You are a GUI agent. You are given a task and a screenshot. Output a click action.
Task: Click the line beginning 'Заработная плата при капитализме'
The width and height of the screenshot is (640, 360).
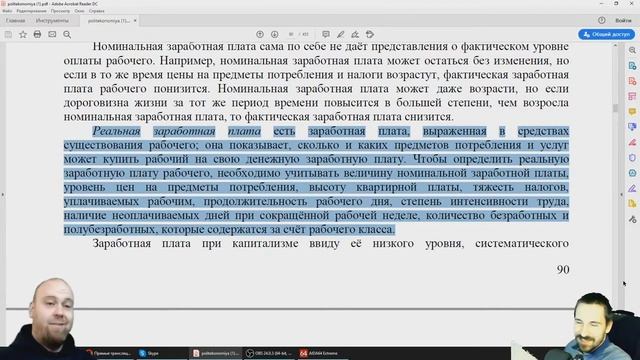(331, 244)
